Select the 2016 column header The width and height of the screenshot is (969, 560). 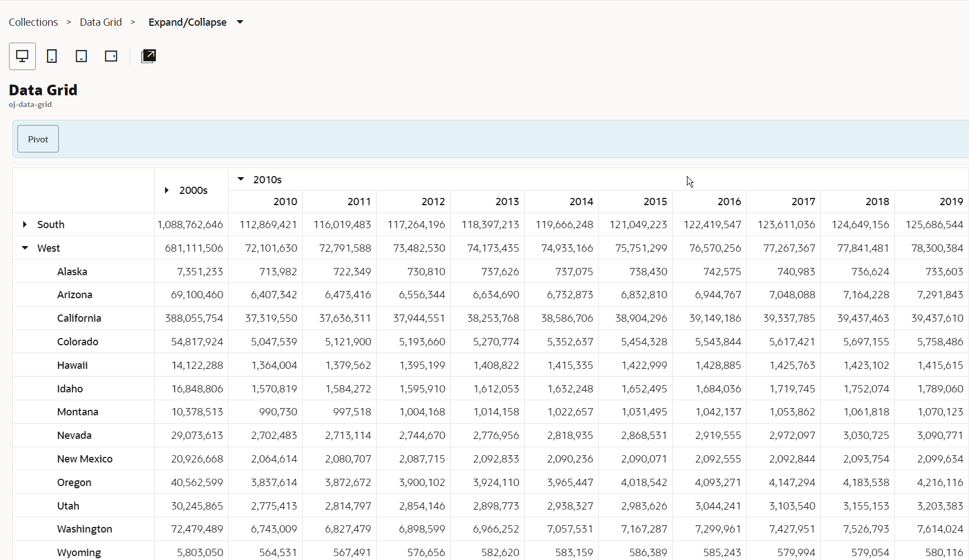click(x=710, y=201)
